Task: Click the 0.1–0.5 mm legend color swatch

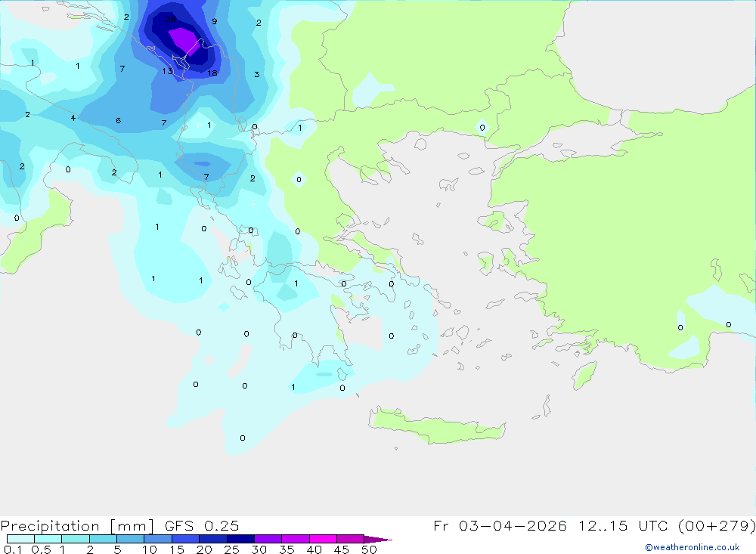Action: click(20, 539)
